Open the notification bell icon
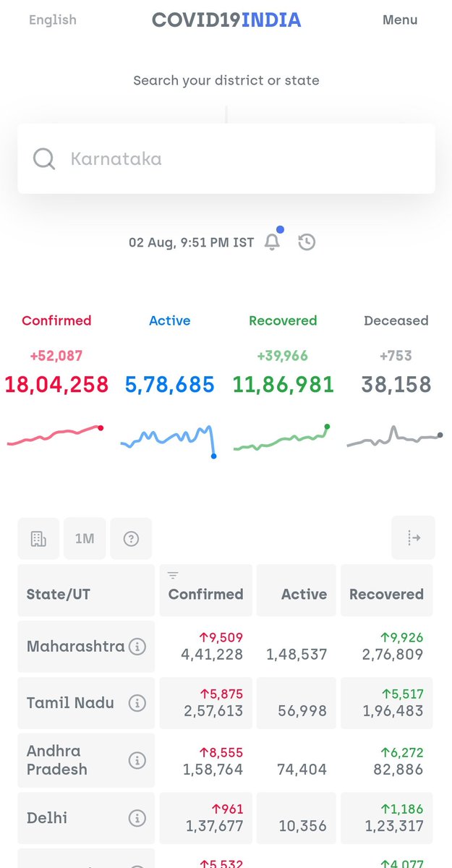Image resolution: width=452 pixels, height=868 pixels. 273,242
